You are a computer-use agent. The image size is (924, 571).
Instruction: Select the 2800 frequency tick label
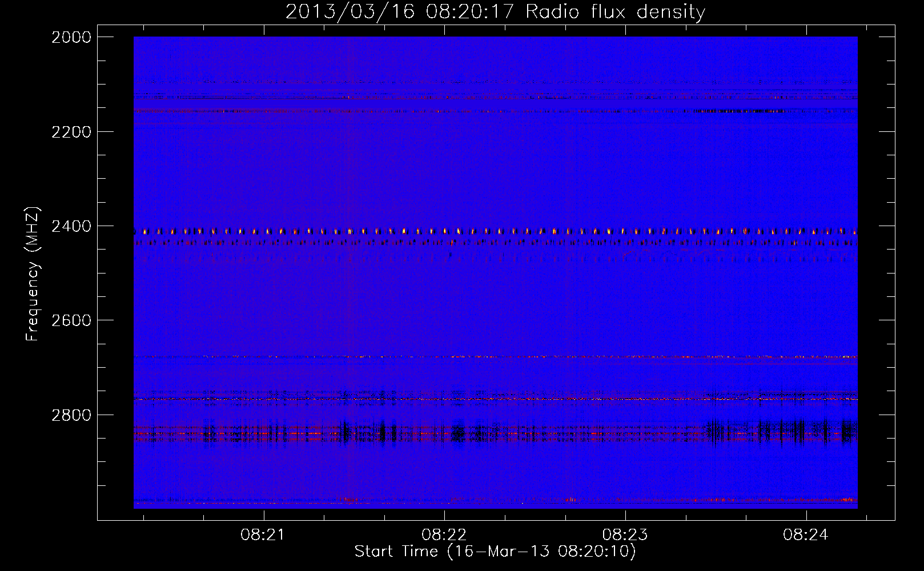coord(71,415)
